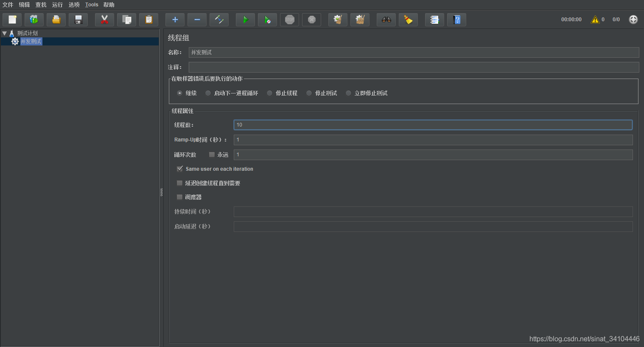Open the Function Helper list icon
The width and height of the screenshot is (644, 347).
434,20
